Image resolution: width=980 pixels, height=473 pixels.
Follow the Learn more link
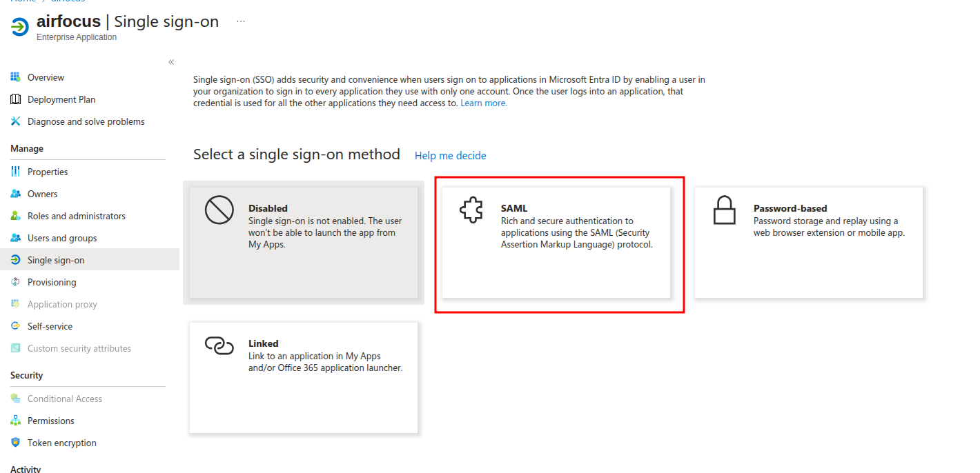(484, 103)
